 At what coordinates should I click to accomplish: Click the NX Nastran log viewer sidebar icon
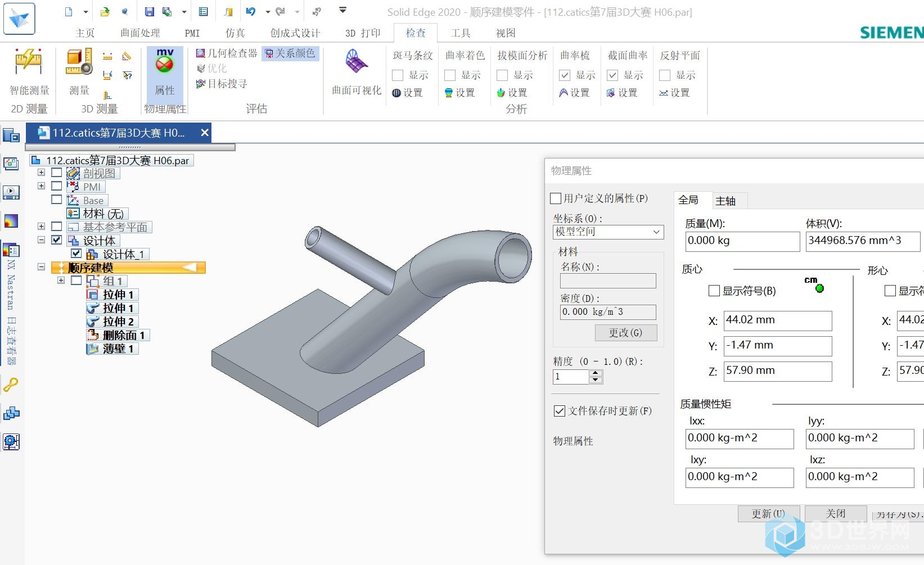pos(11,304)
